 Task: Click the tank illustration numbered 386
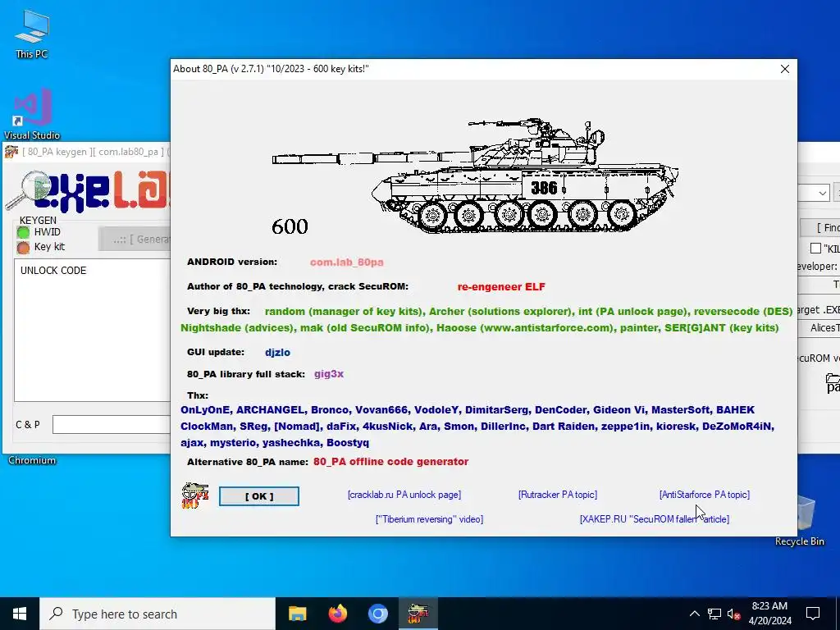[x=475, y=176]
